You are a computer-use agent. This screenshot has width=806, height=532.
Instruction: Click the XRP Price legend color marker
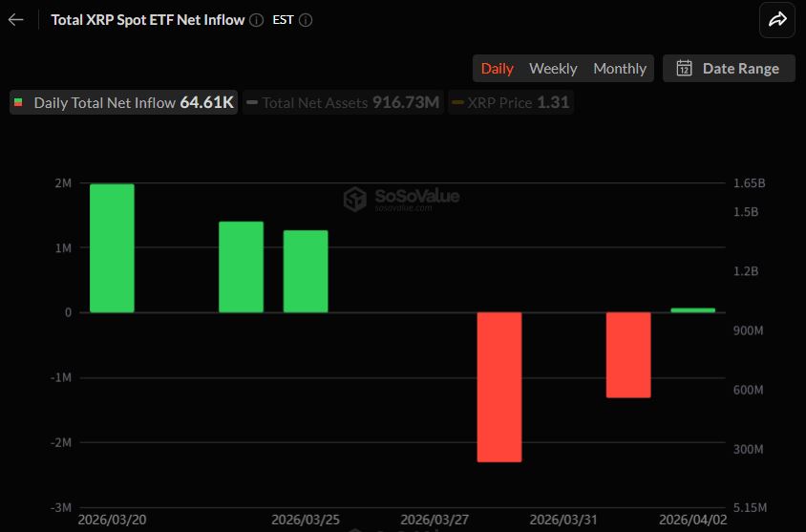click(457, 102)
